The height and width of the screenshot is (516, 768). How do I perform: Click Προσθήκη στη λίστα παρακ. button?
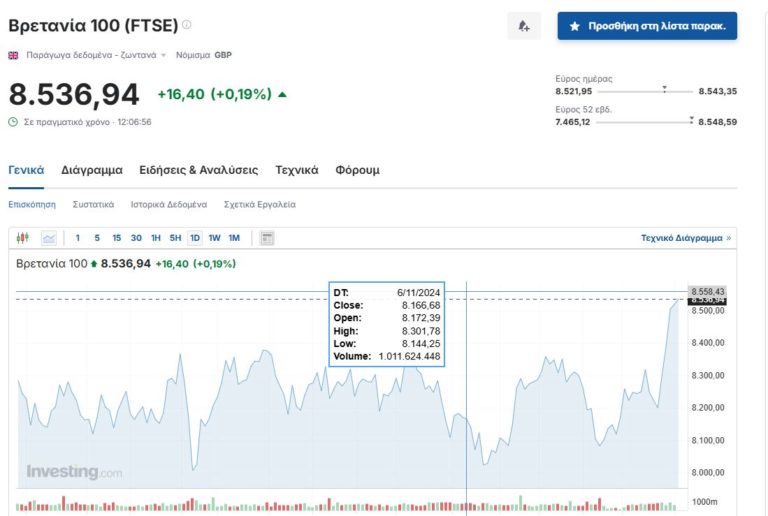click(x=647, y=26)
